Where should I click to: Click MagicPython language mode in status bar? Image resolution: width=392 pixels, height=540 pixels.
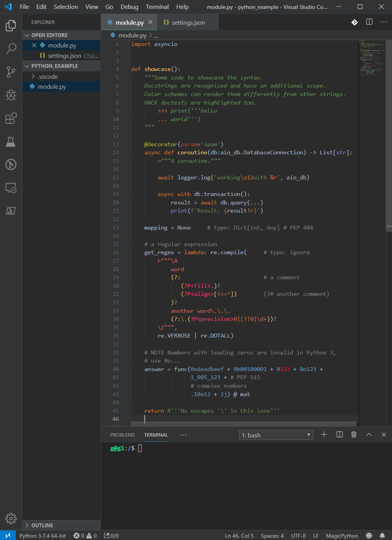click(x=342, y=536)
